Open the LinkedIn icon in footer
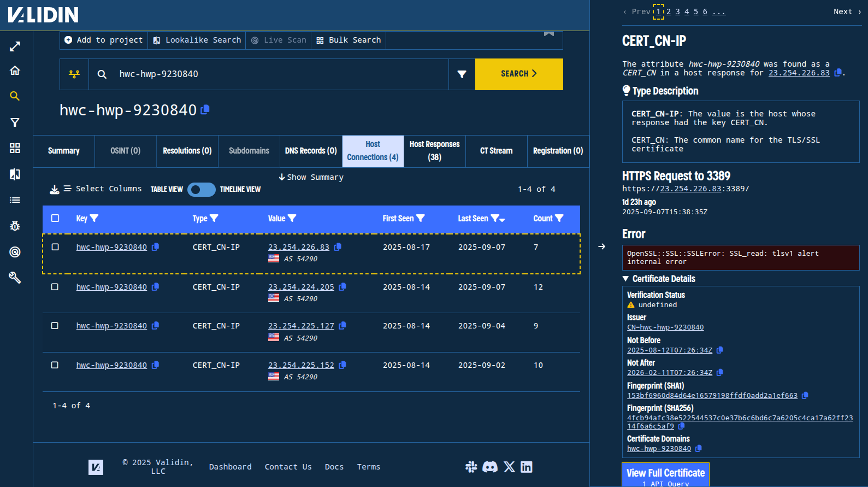The image size is (868, 487). click(x=527, y=467)
